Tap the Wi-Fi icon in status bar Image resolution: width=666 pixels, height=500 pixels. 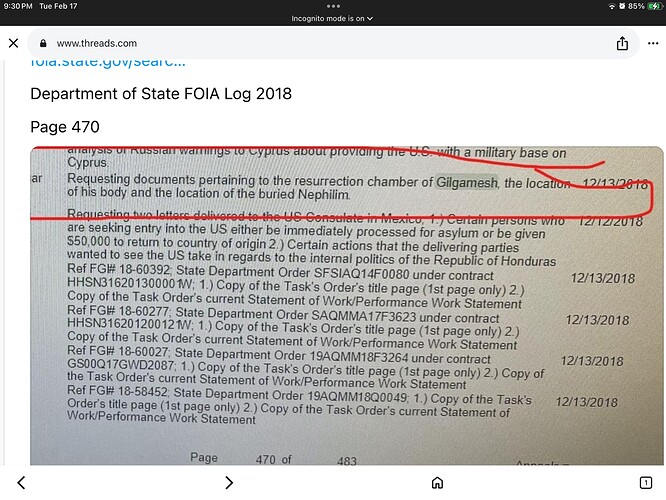pos(609,6)
